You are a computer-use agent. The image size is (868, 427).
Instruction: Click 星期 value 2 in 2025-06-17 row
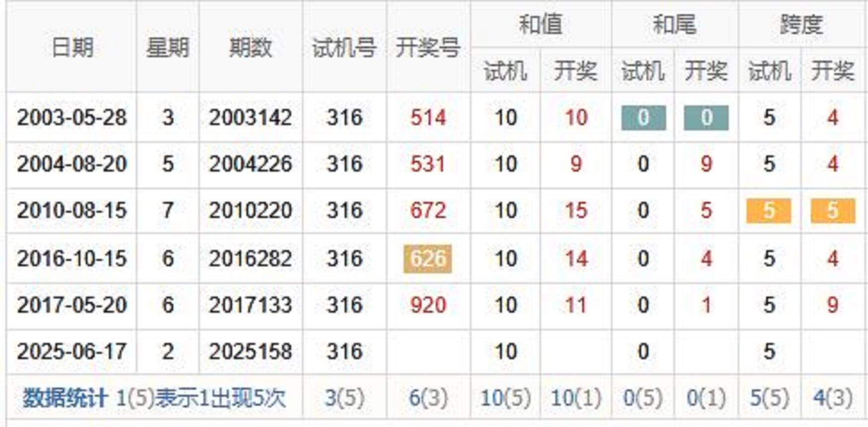pyautogui.click(x=168, y=352)
